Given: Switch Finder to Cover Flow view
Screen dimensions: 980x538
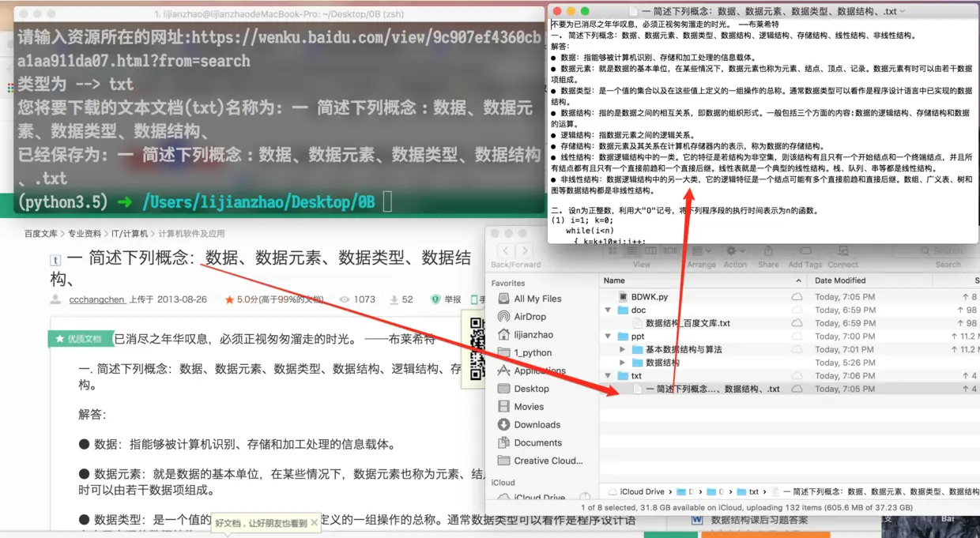Looking at the screenshot, I should (x=669, y=250).
